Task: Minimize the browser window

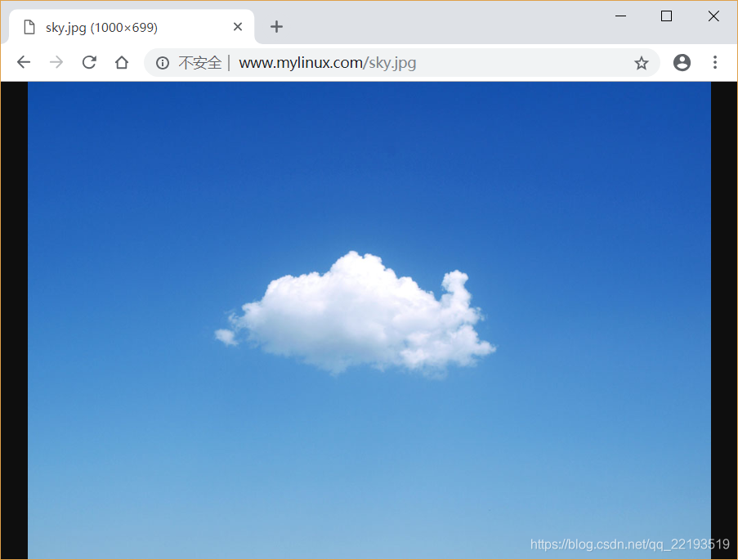Action: click(620, 16)
